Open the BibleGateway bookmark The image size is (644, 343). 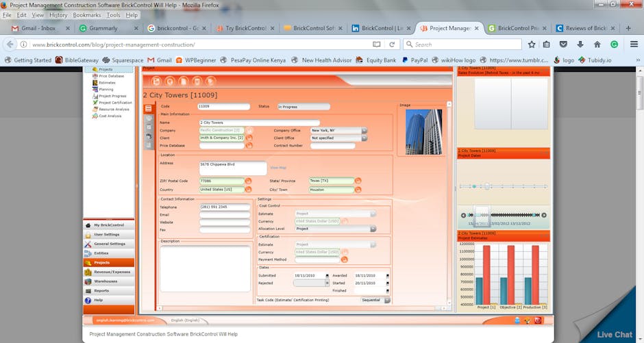pyautogui.click(x=77, y=60)
